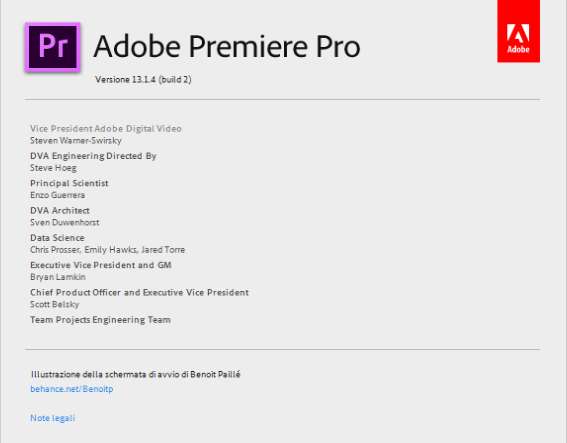Click the Principal Scientist heading
The width and height of the screenshot is (567, 443).
69,183
